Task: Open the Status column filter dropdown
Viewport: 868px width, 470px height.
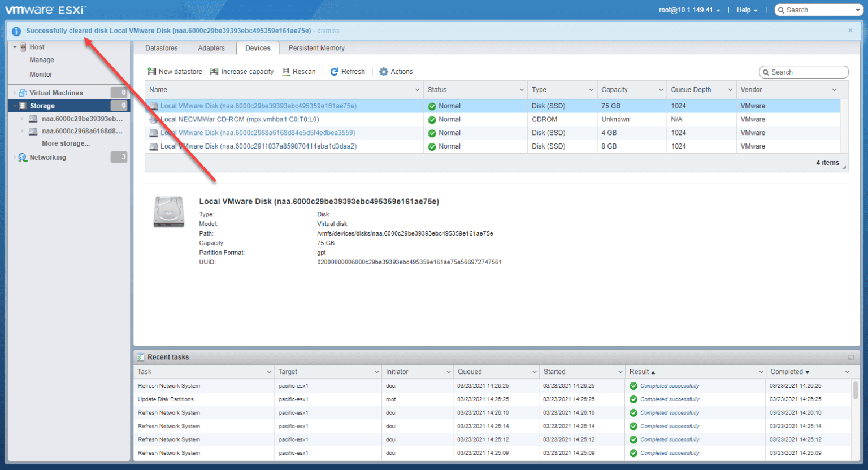Action: [x=522, y=89]
